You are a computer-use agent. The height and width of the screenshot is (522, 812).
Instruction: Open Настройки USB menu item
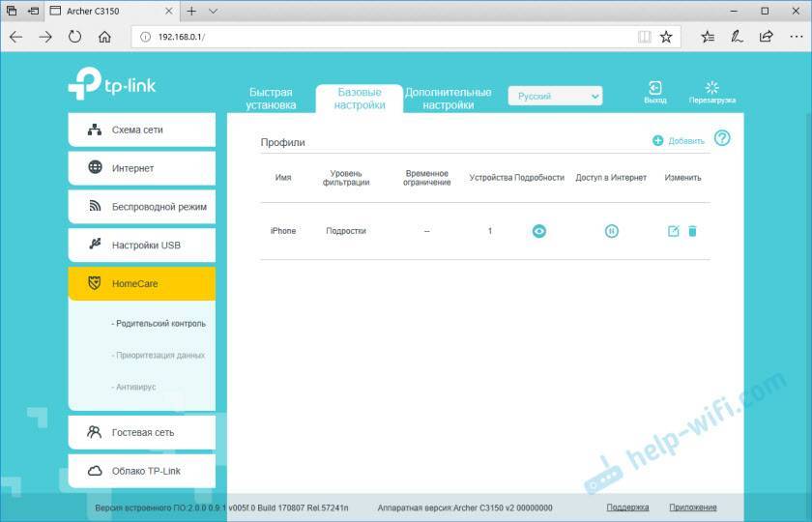pos(142,245)
